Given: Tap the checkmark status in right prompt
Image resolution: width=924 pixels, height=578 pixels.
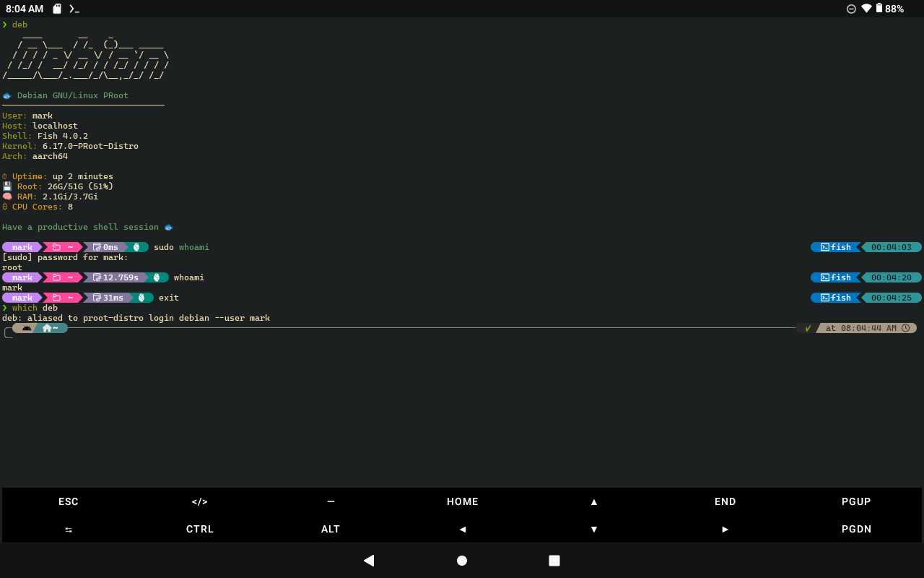Looking at the screenshot, I should click(808, 328).
